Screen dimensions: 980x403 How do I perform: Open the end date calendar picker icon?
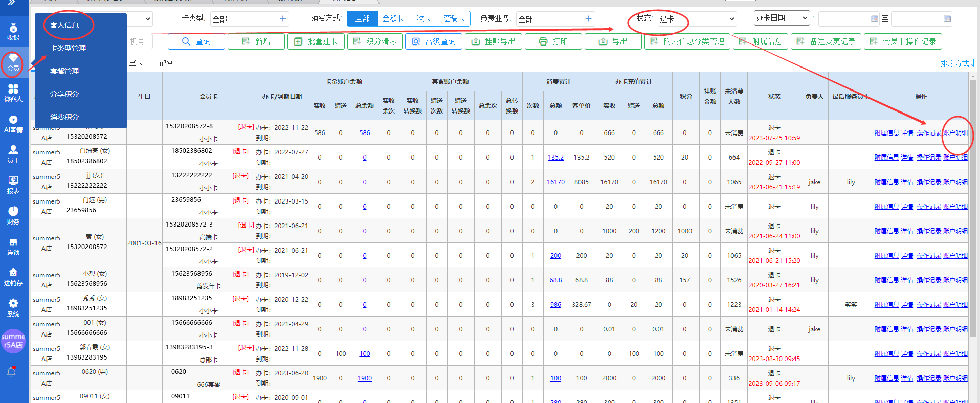tap(947, 19)
